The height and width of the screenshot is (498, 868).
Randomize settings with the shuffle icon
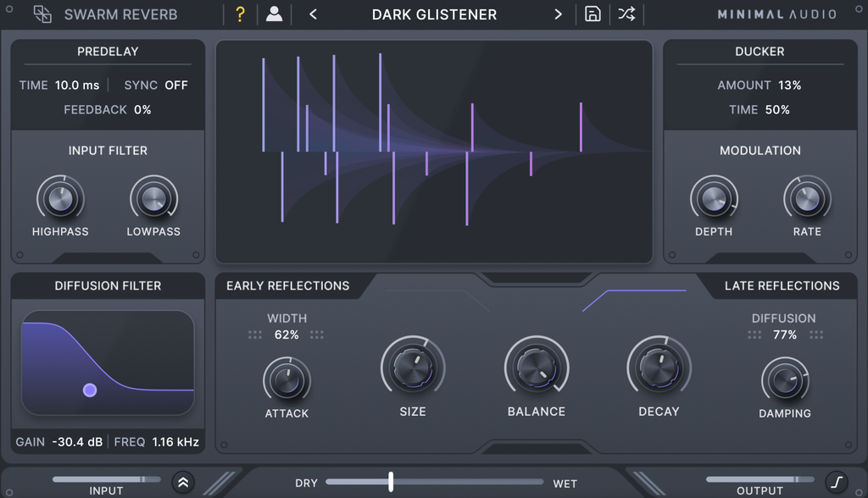coord(626,14)
